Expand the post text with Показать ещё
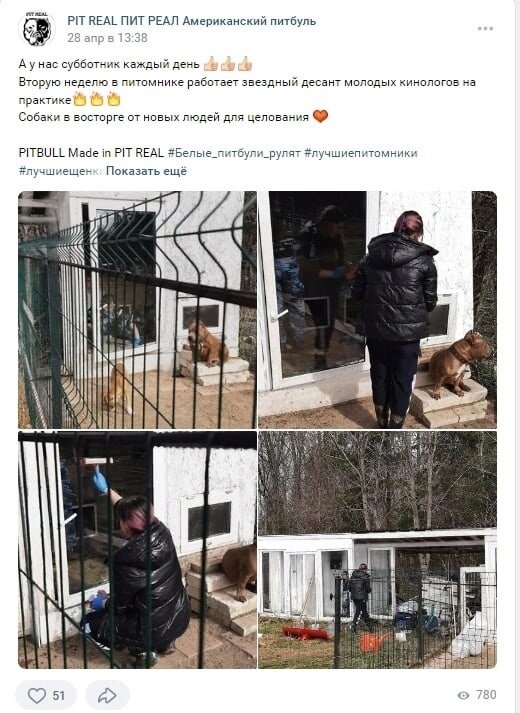The height and width of the screenshot is (713, 520). point(146,171)
